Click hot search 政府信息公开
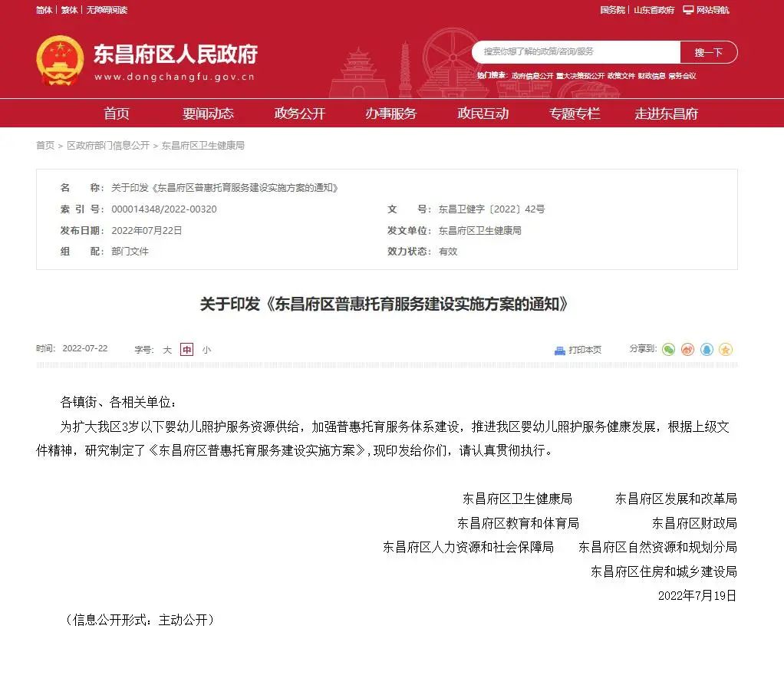The image size is (784, 685). tap(532, 76)
